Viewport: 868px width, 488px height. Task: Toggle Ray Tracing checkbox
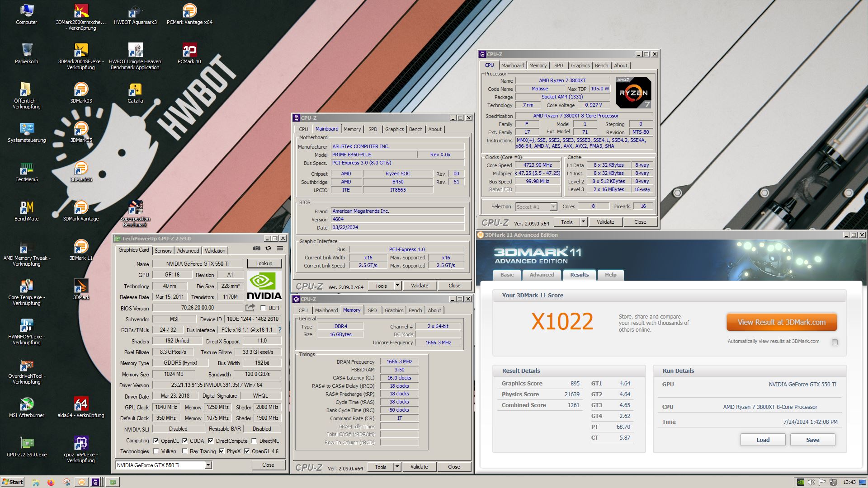point(184,451)
